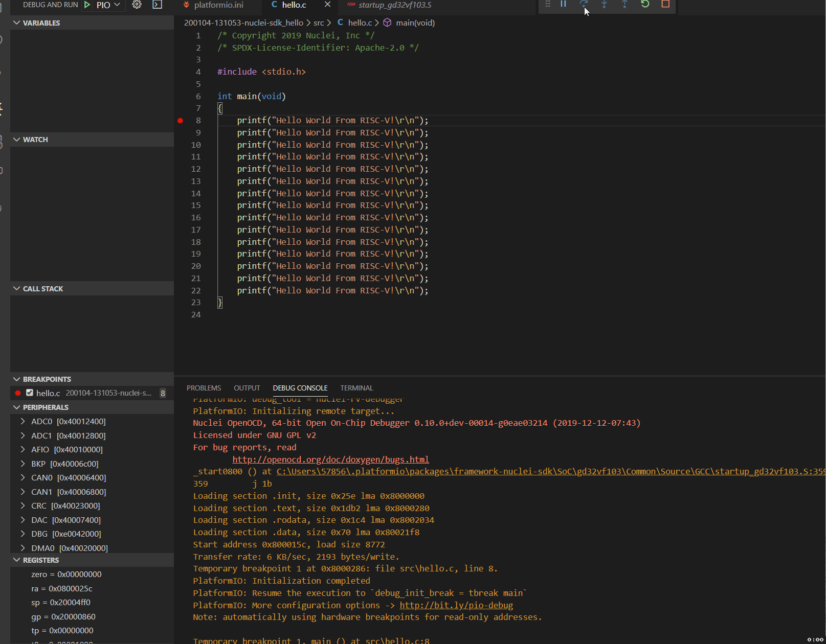Switch to the hello.c editor tab
The width and height of the screenshot is (826, 644).
[294, 5]
